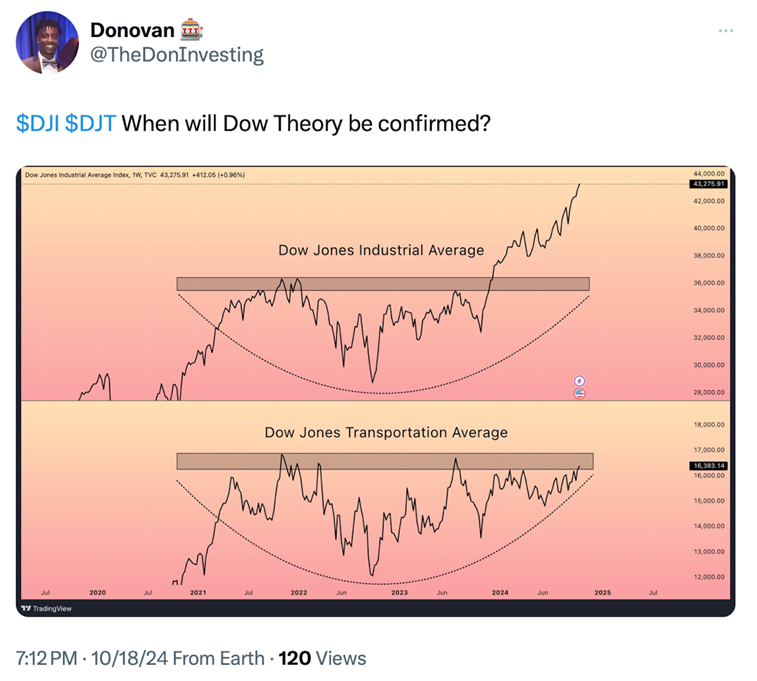Click the 2023 label on time axis
Screen dimensions: 757x681
pyautogui.click(x=399, y=593)
